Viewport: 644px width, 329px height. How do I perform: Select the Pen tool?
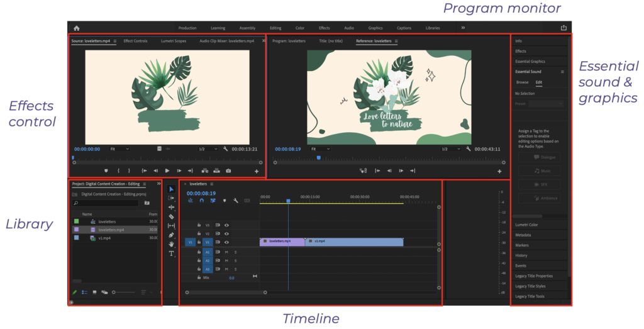tap(172, 235)
